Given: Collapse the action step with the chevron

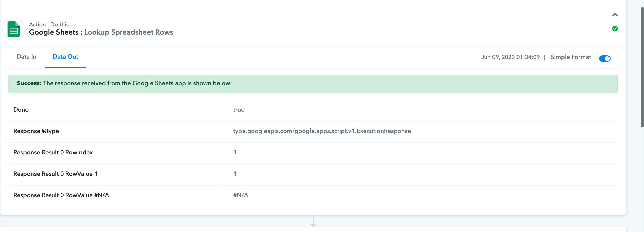Looking at the screenshot, I should pyautogui.click(x=615, y=15).
